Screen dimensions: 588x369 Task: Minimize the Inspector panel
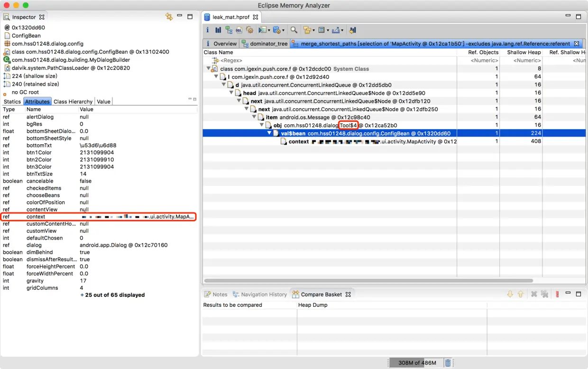click(180, 16)
